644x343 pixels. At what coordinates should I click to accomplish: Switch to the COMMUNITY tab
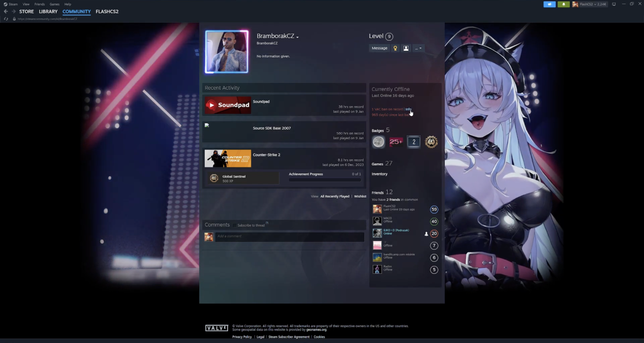(x=76, y=11)
